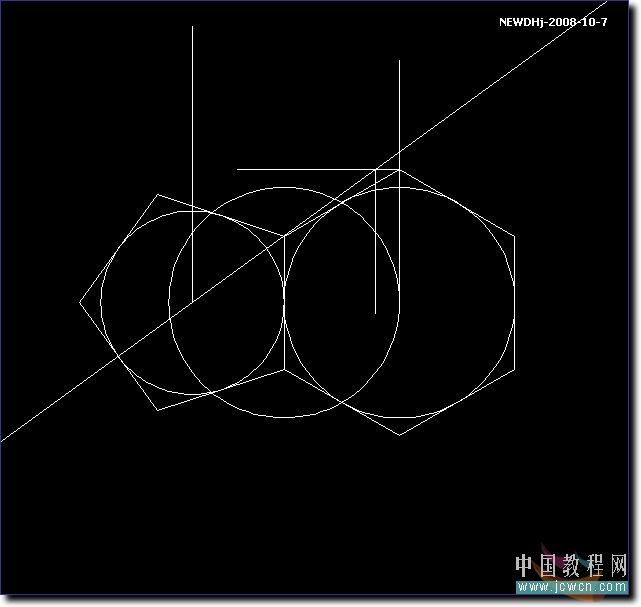Screen dimensions: 641x607
Task: Select the pentagon's lower-left edge
Action: pyautogui.click(x=119, y=355)
